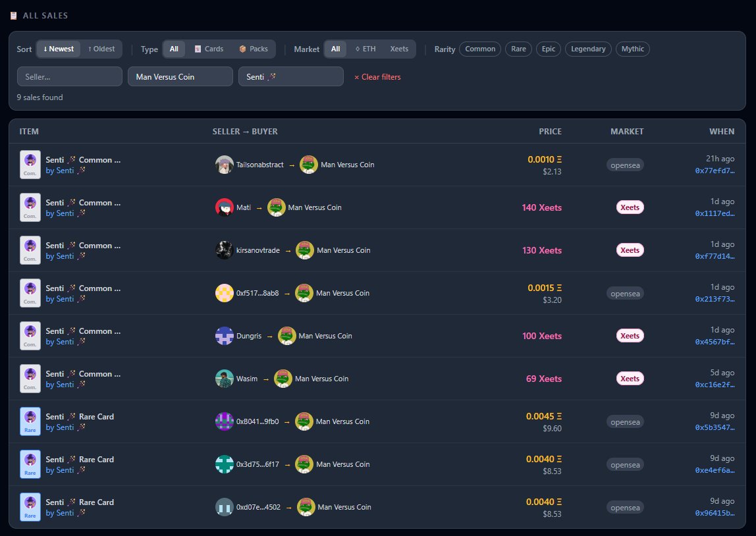
Task: Filter market by ETH
Action: tap(365, 49)
